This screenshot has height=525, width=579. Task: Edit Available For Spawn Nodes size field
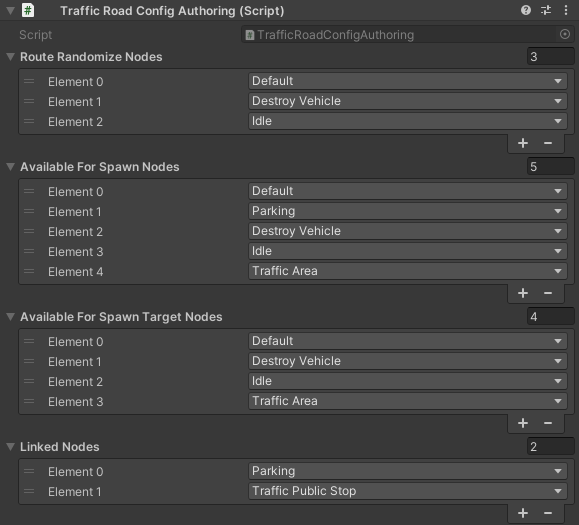point(551,167)
